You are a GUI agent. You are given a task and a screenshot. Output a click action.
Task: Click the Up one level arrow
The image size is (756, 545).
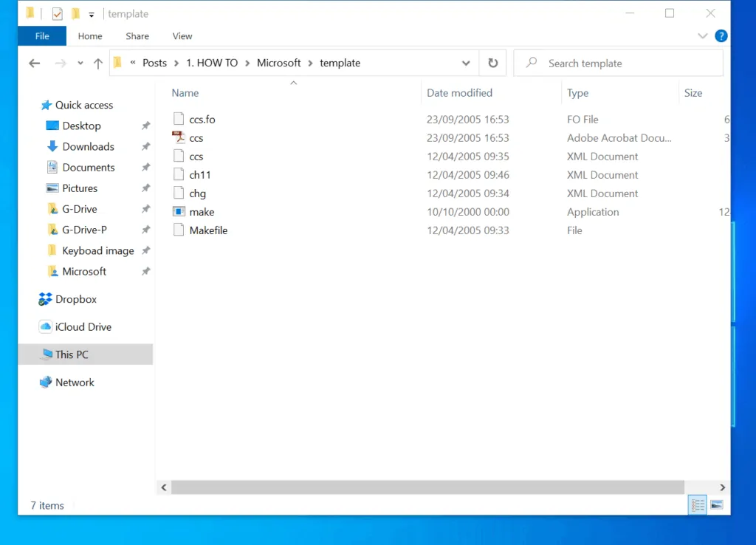(x=97, y=63)
